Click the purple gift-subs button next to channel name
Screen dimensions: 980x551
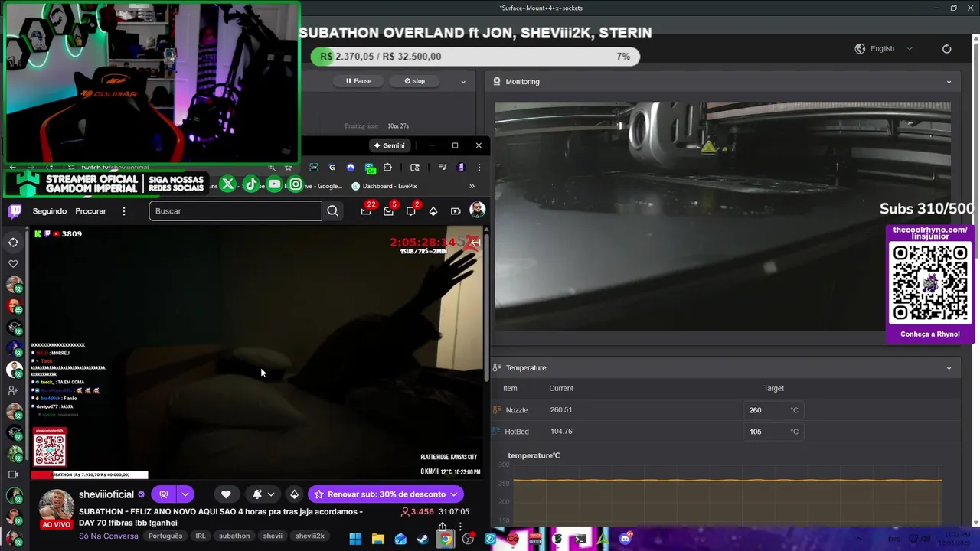[163, 494]
